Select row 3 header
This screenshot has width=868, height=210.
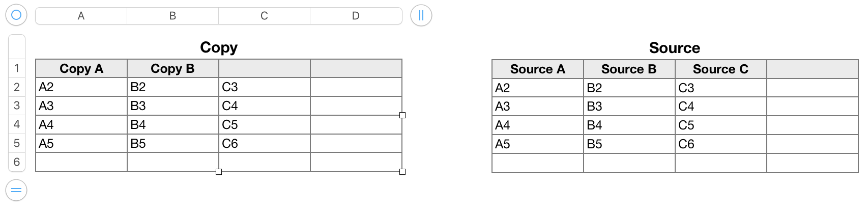17,106
